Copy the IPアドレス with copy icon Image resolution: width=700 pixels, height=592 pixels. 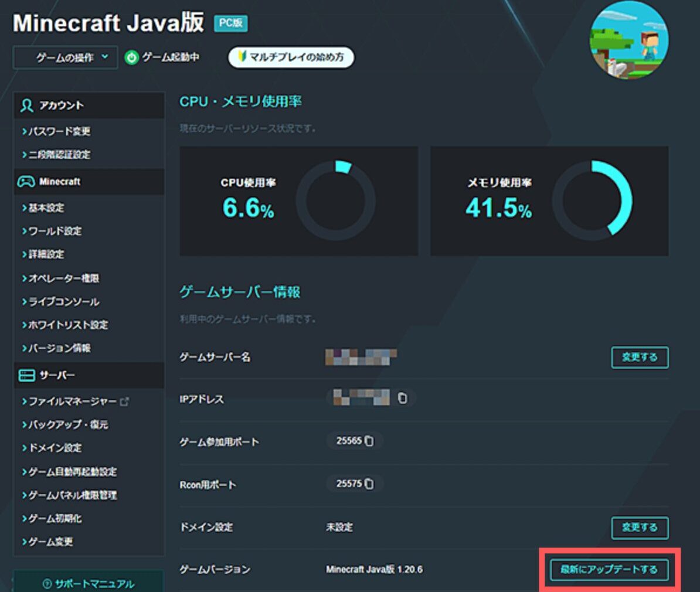402,398
